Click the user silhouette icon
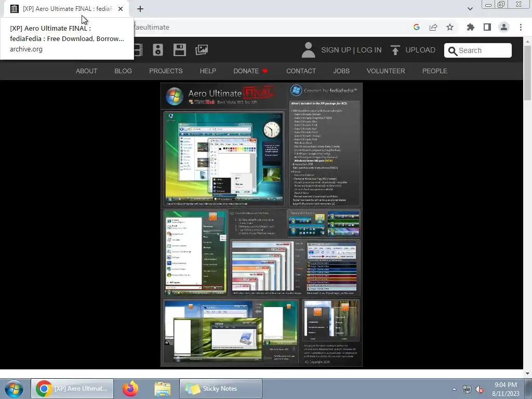The image size is (532, 399). [x=309, y=50]
